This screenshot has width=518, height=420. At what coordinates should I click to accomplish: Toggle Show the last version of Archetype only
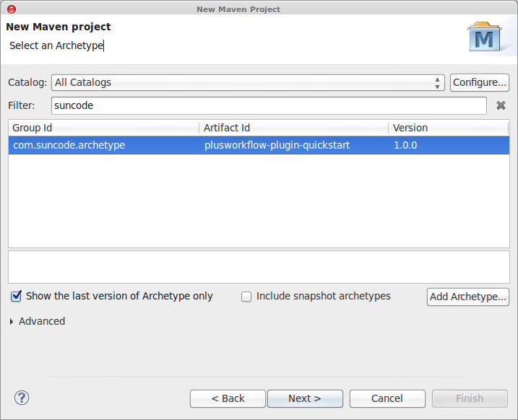16,296
